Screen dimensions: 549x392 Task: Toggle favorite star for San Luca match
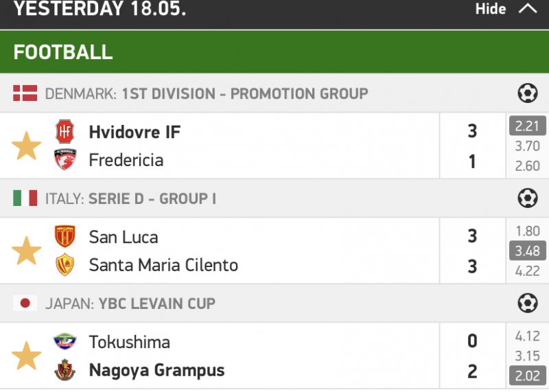27,251
